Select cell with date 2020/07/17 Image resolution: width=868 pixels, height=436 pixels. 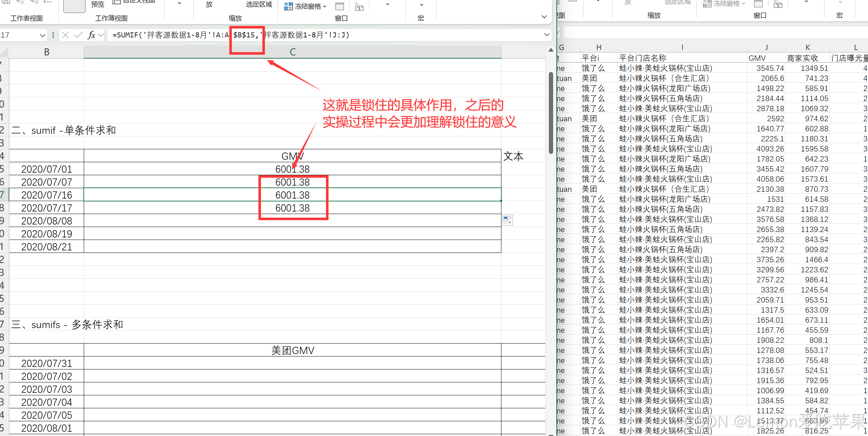click(46, 208)
